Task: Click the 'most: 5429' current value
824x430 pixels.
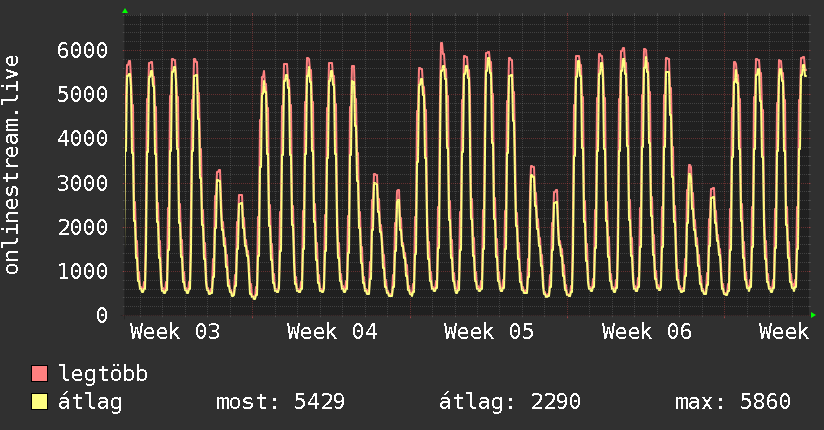Action: [x=280, y=402]
